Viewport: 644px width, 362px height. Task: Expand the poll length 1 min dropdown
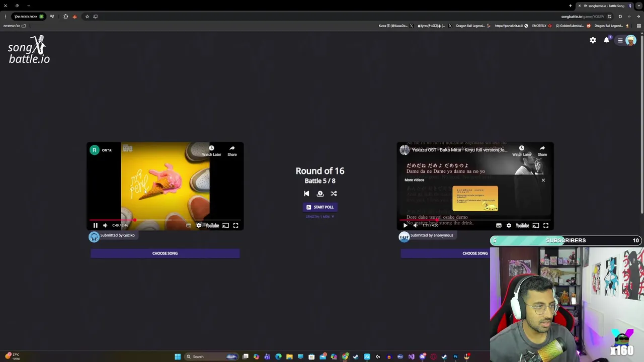pos(320,217)
